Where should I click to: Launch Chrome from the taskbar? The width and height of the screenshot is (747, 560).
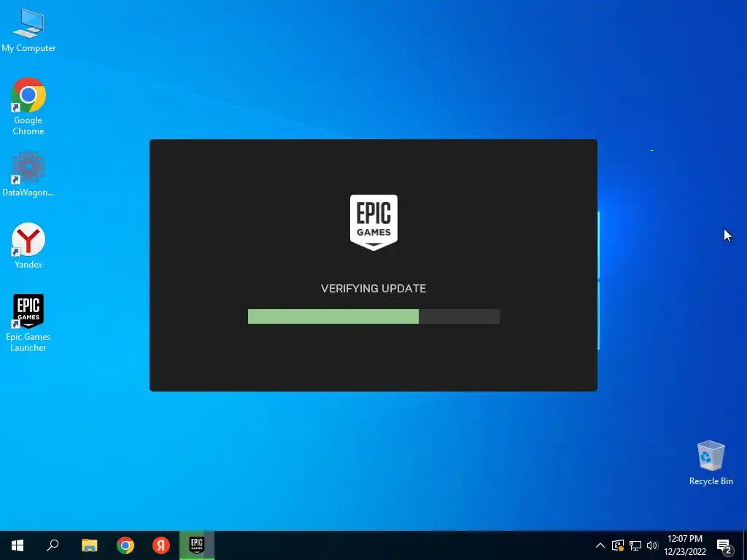[x=125, y=545]
